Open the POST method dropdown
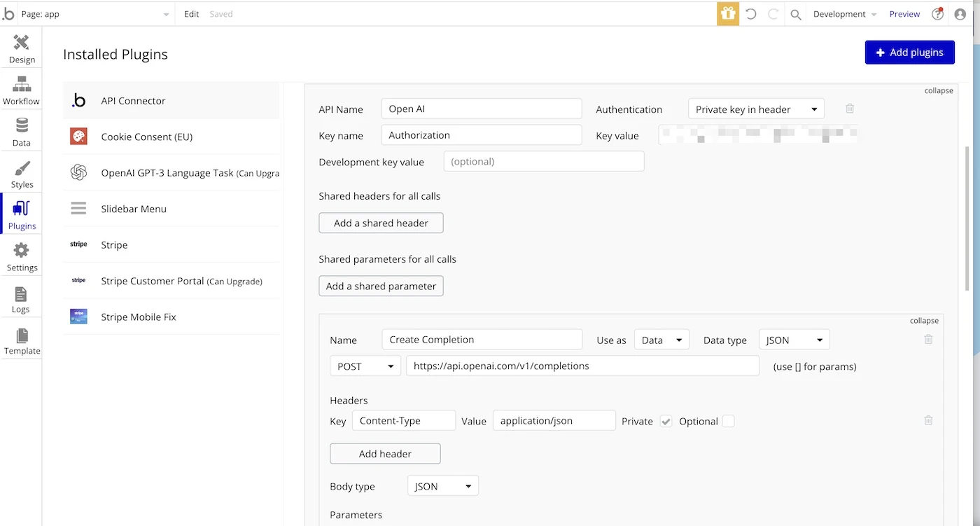 click(x=365, y=366)
